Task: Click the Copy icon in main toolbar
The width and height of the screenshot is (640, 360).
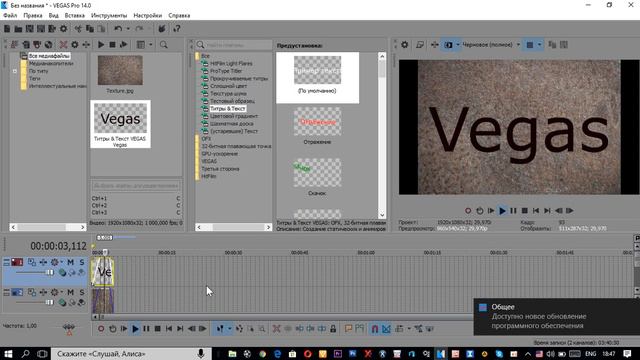Action: coord(90,29)
